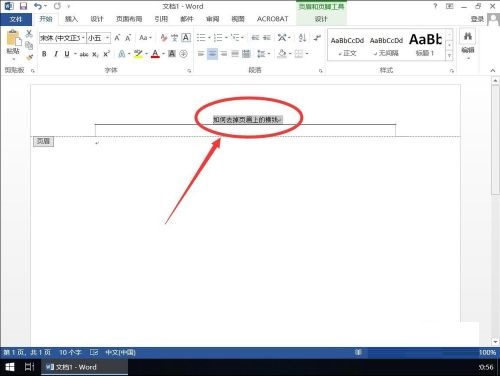Image resolution: width=500 pixels, height=376 pixels.
Task: Click the font color red A
Action: (x=155, y=54)
